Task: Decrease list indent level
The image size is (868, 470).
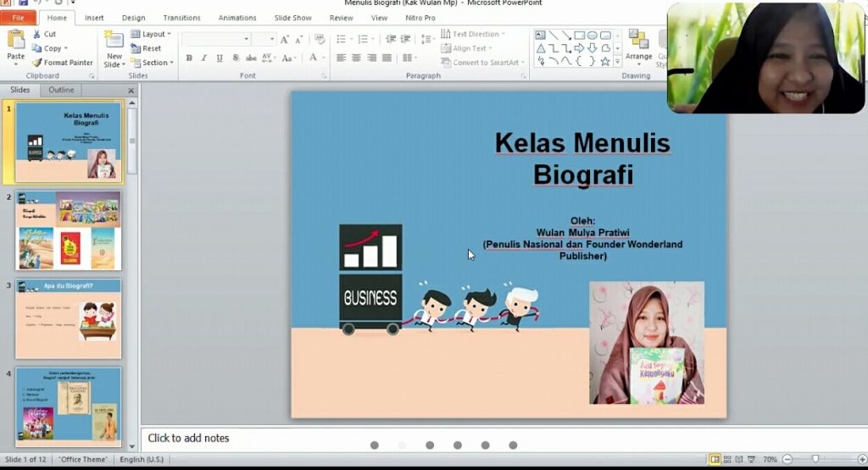Action: pyautogui.click(x=391, y=39)
